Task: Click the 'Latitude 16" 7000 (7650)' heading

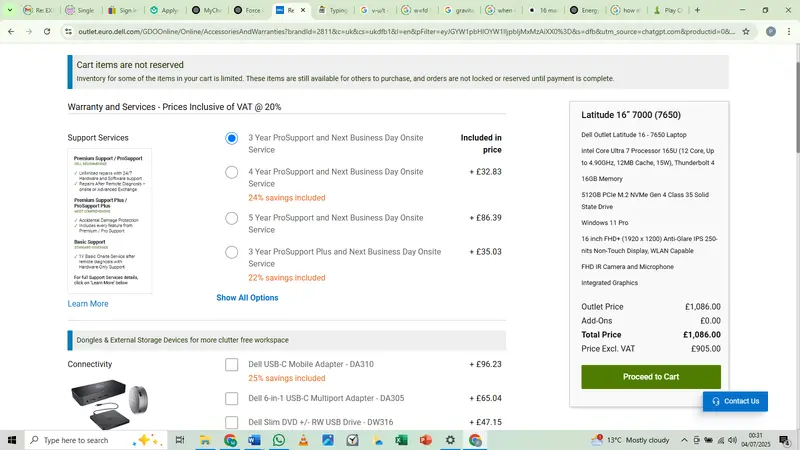Action: [x=631, y=115]
